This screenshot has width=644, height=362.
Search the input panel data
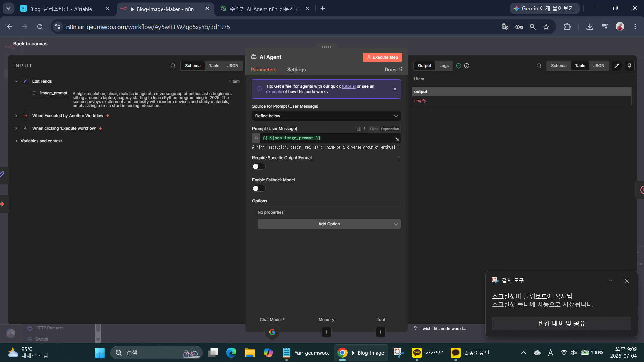tap(173, 66)
